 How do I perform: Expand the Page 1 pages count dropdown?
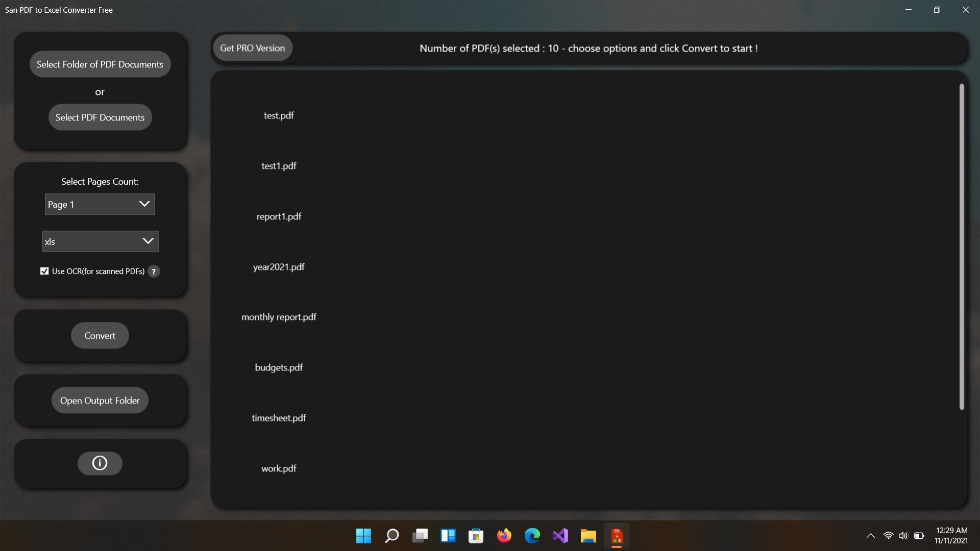(x=100, y=204)
